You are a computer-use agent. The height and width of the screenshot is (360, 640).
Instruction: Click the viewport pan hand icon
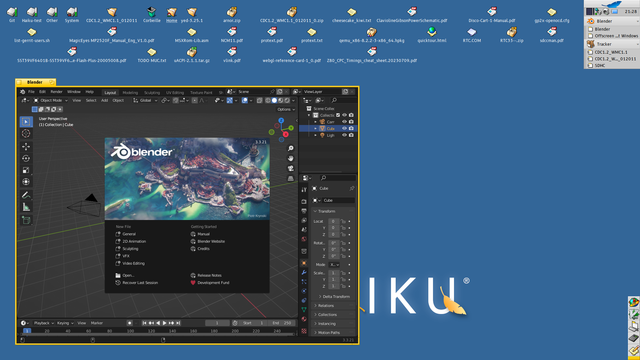pyautogui.click(x=291, y=158)
